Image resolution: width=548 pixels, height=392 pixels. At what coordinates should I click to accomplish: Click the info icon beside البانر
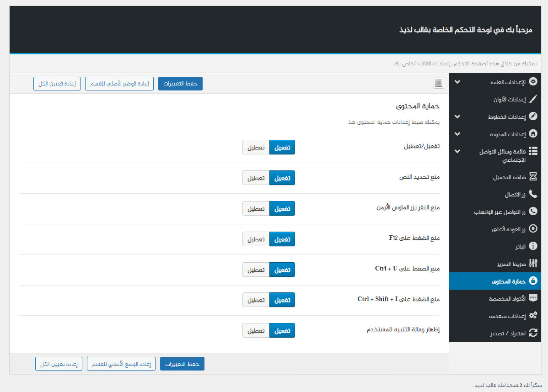(x=533, y=246)
